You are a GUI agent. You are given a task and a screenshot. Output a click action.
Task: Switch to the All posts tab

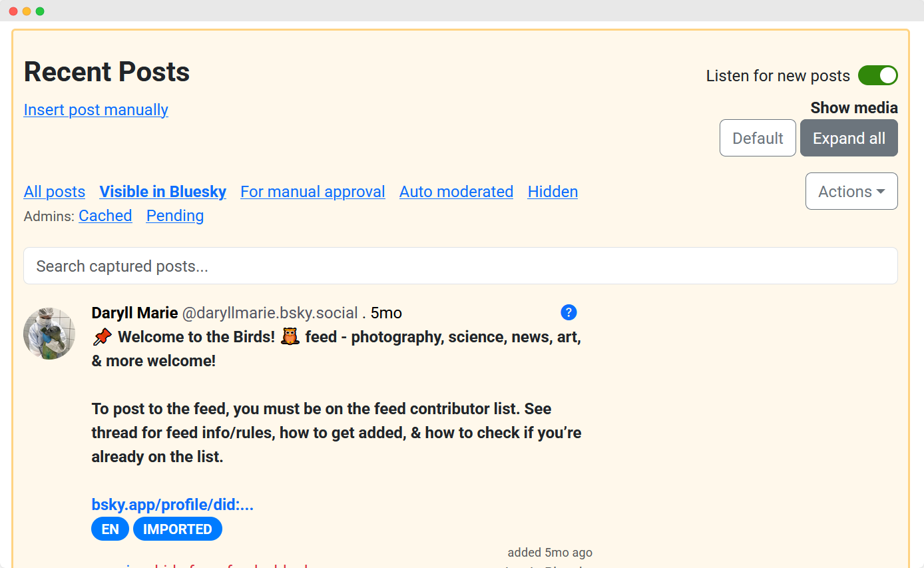pyautogui.click(x=54, y=191)
